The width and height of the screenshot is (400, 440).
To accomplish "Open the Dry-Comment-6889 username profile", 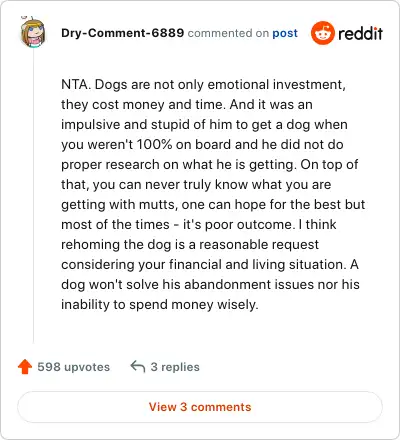I will point(122,33).
